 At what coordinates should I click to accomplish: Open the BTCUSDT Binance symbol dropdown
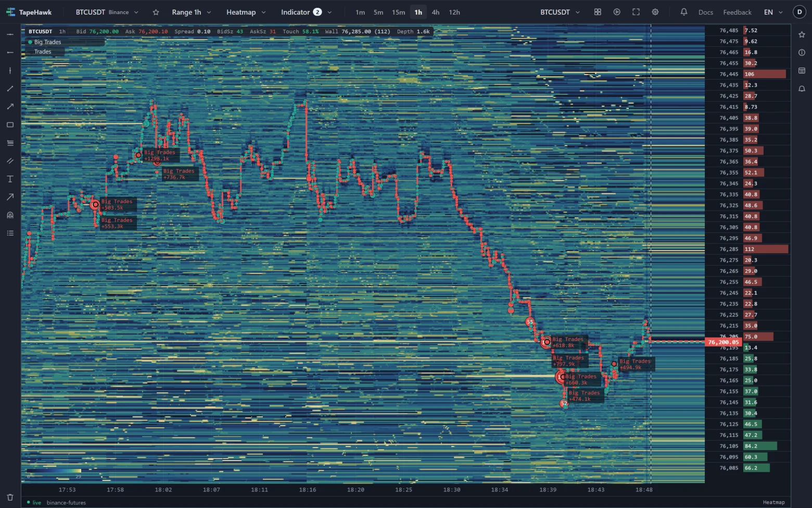click(x=107, y=12)
